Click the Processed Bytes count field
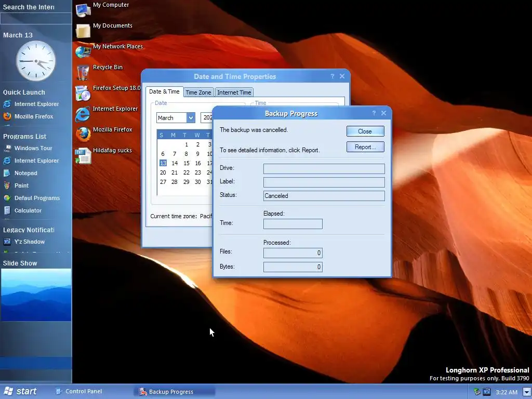 coord(293,267)
